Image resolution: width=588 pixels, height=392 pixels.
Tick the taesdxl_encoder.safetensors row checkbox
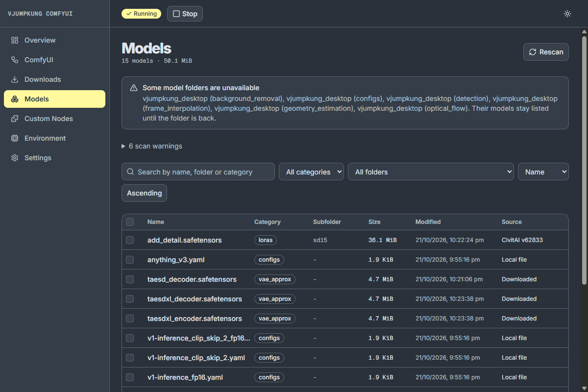130,318
